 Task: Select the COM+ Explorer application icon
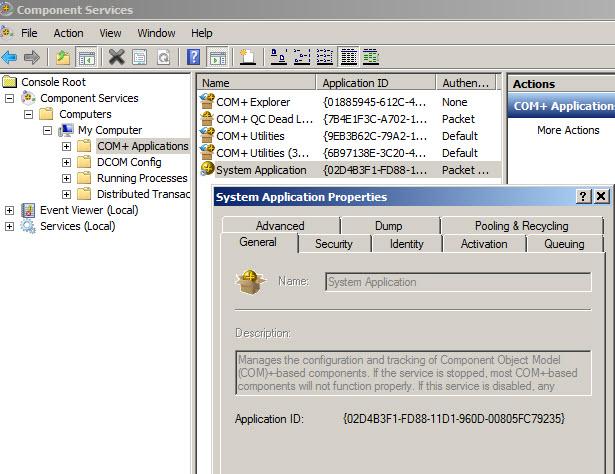click(x=207, y=102)
